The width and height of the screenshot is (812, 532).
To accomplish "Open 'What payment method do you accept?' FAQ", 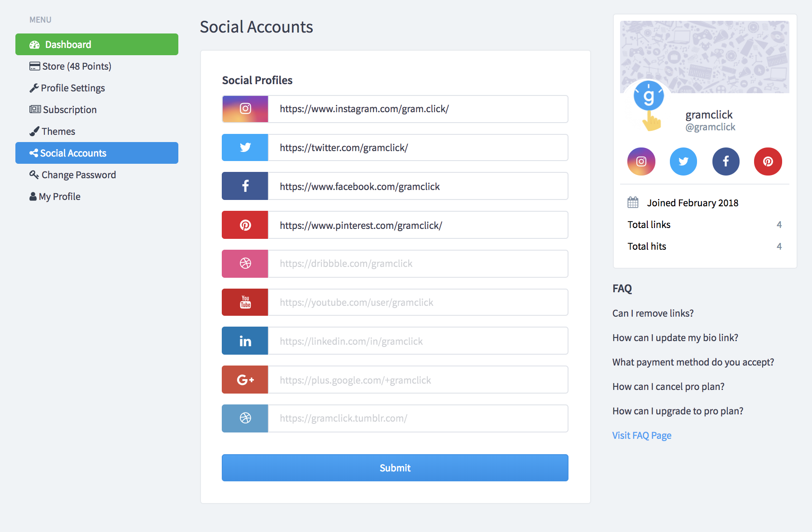I will click(x=693, y=362).
